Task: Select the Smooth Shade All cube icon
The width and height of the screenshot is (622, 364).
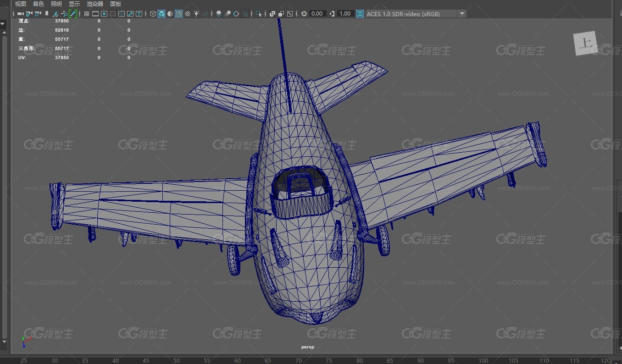Action: [161, 14]
